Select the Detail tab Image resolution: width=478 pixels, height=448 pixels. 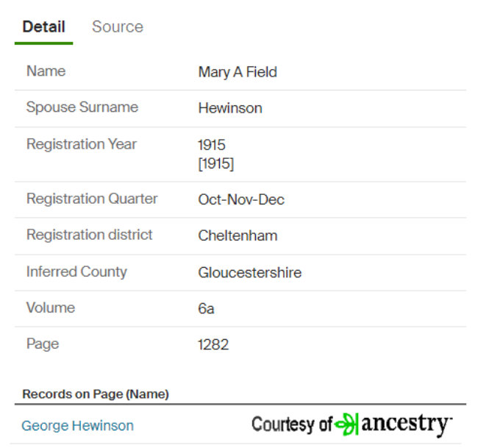pyautogui.click(x=44, y=27)
